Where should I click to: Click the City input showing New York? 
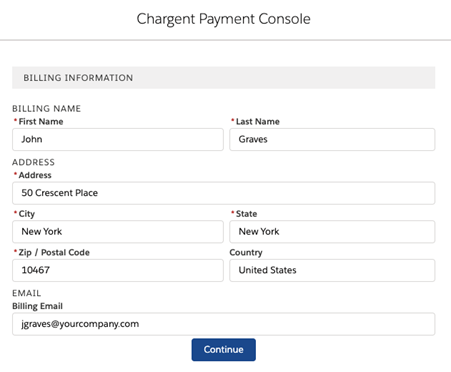(x=118, y=232)
